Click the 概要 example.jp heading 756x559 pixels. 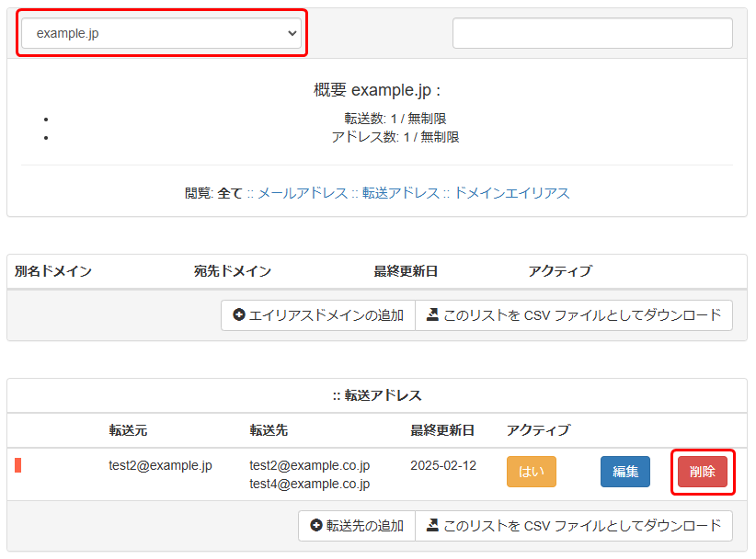[x=377, y=90]
